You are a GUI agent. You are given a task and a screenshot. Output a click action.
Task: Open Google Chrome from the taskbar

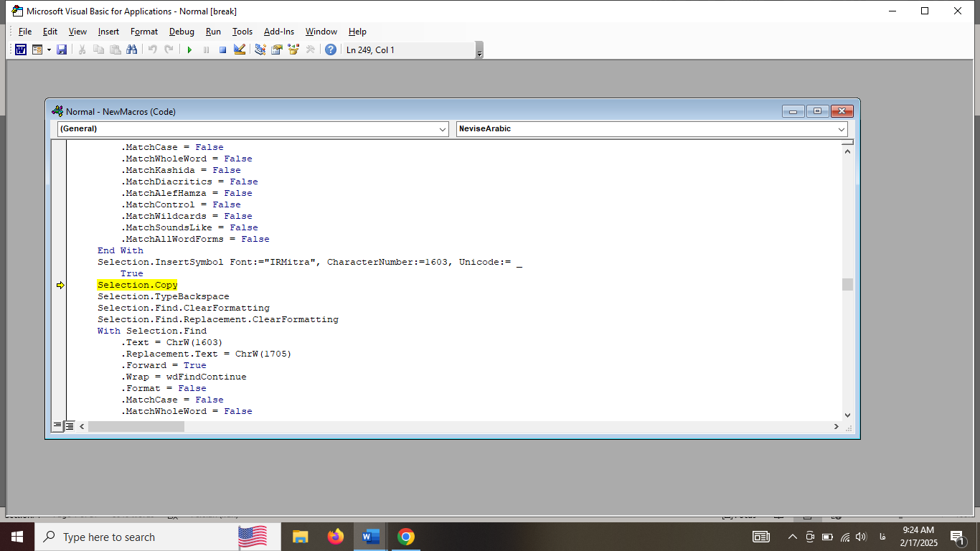[405, 537]
